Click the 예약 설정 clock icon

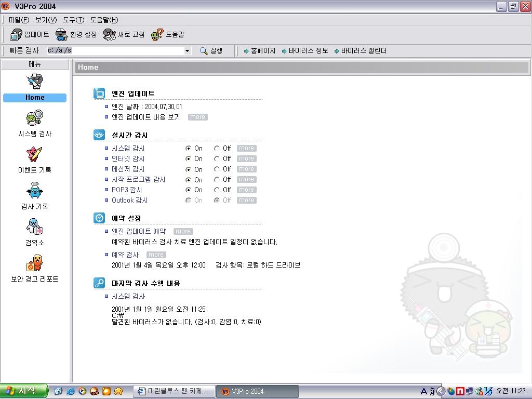point(99,218)
